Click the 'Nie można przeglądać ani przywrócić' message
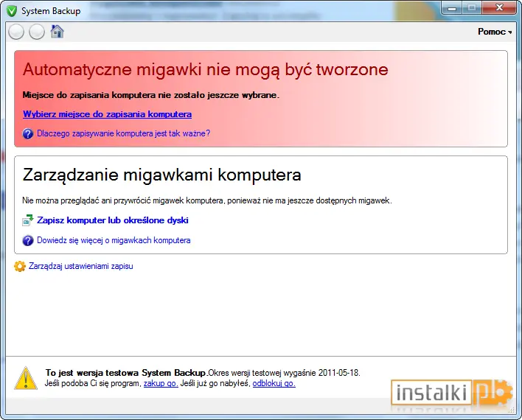Viewport: 522px width, 420px height. click(206, 200)
